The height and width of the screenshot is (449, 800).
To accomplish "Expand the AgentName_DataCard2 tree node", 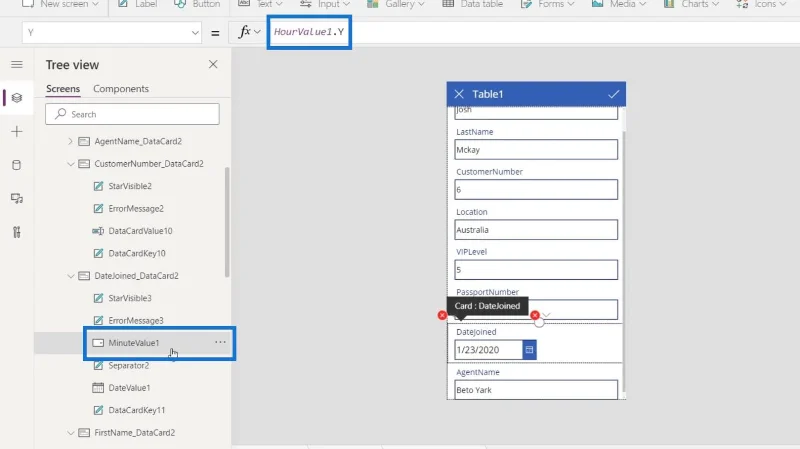I will (x=70, y=141).
